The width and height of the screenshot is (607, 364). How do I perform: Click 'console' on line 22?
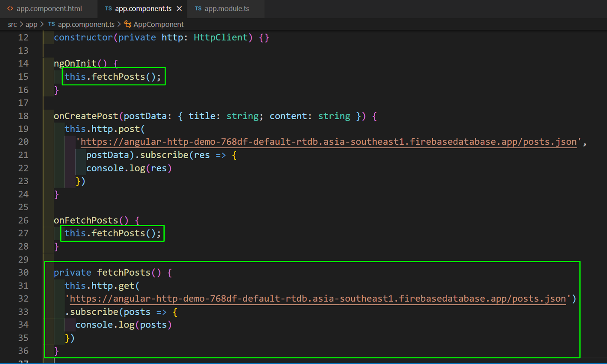(x=105, y=168)
